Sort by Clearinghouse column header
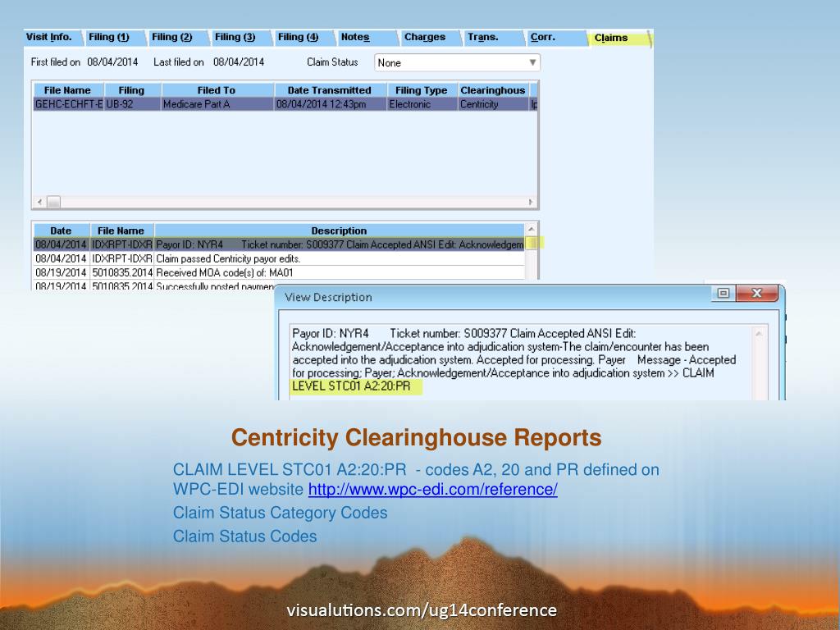Viewport: 840px width, 630px height. (493, 90)
